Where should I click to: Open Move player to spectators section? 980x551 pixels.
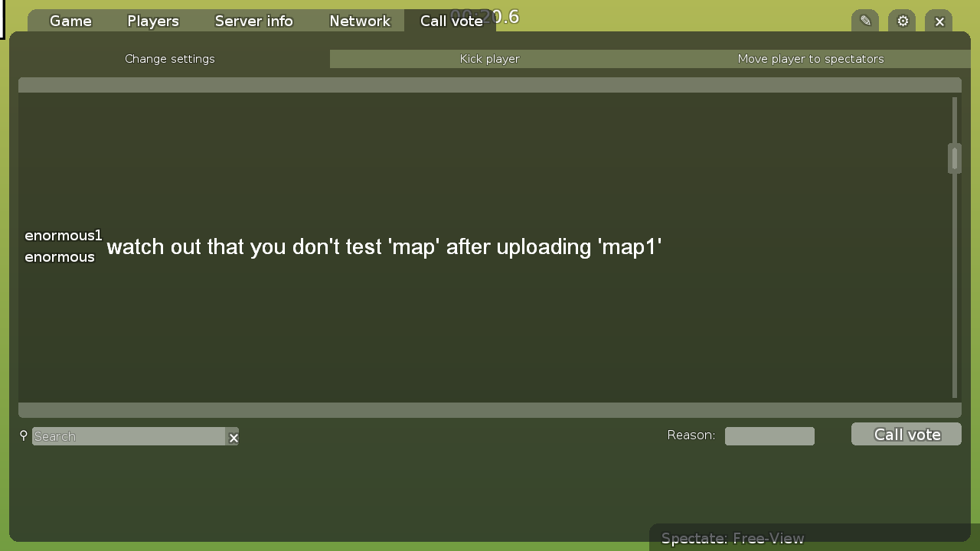[811, 58]
